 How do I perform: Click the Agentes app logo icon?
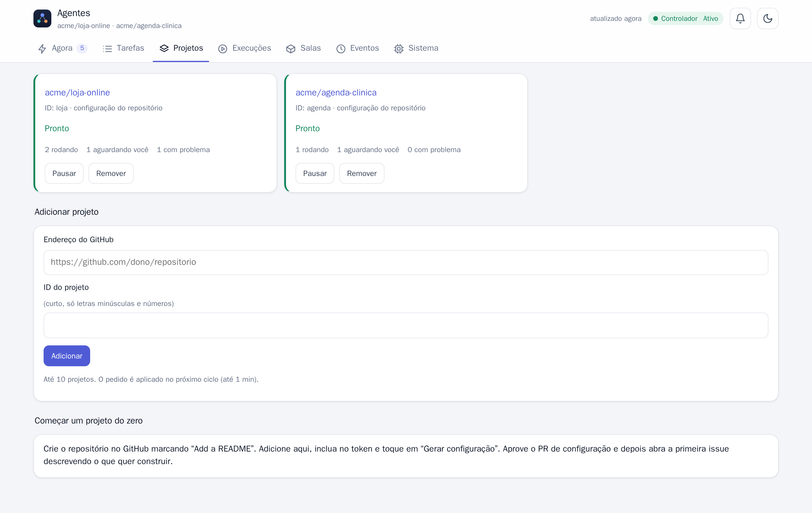[42, 18]
